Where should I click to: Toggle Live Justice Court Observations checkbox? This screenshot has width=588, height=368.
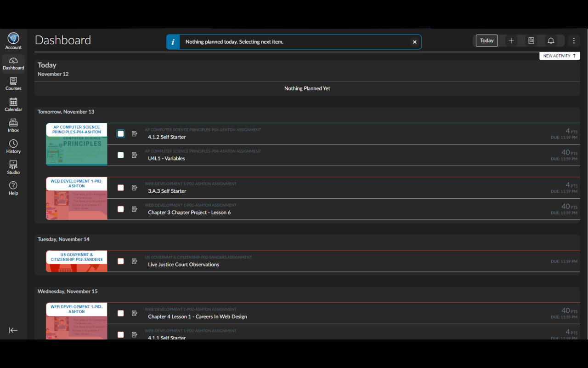pos(120,261)
